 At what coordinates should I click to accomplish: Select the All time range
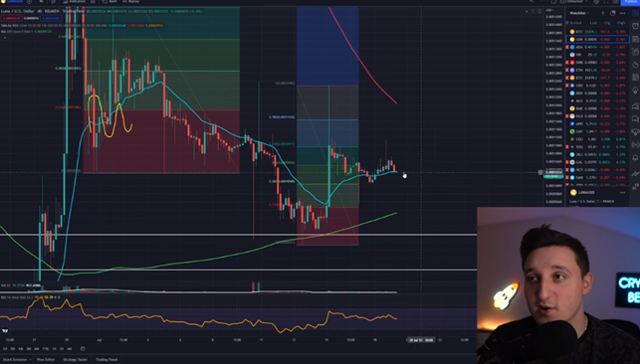(70, 349)
